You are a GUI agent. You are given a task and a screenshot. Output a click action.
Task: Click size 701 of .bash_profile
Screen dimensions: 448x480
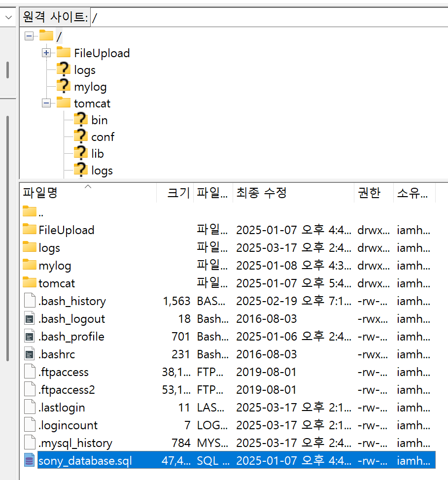181,337
